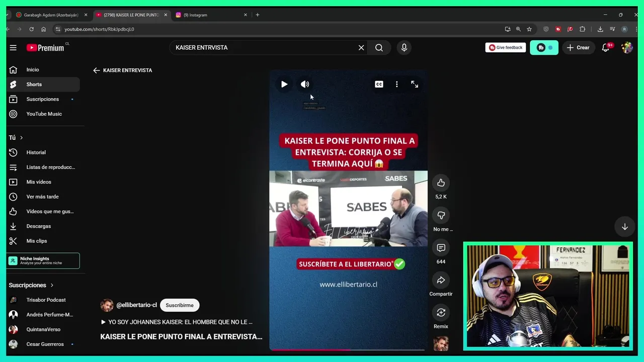The width and height of the screenshot is (644, 362).
Task: Clear the search box with the X
Action: [x=361, y=47]
